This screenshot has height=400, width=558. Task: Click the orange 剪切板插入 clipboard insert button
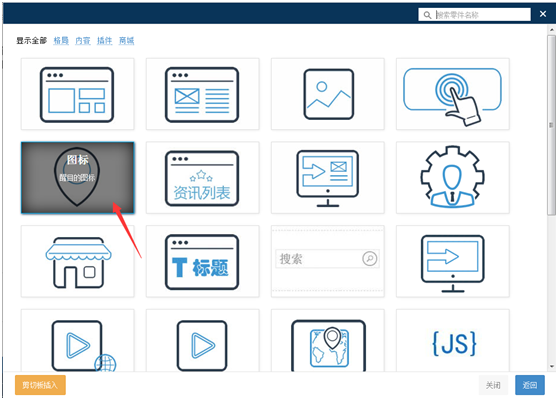pyautogui.click(x=40, y=385)
